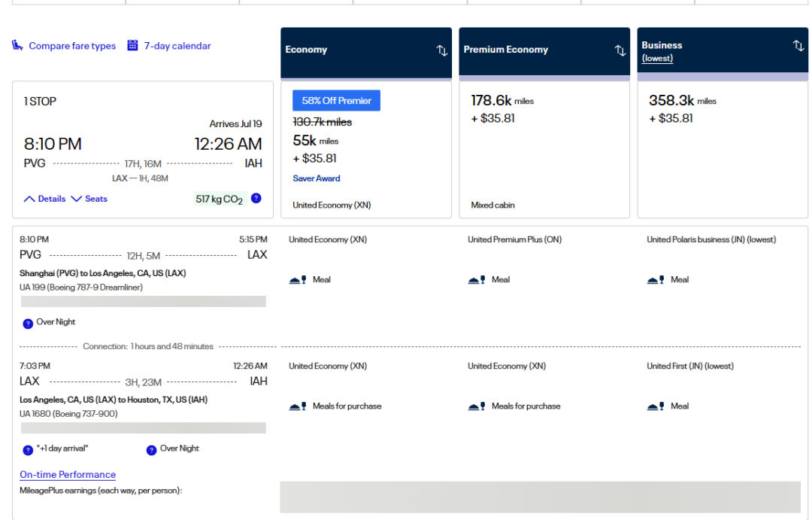Click Los Angeles to Houston route text
This screenshot has width=812, height=520.
114,400
